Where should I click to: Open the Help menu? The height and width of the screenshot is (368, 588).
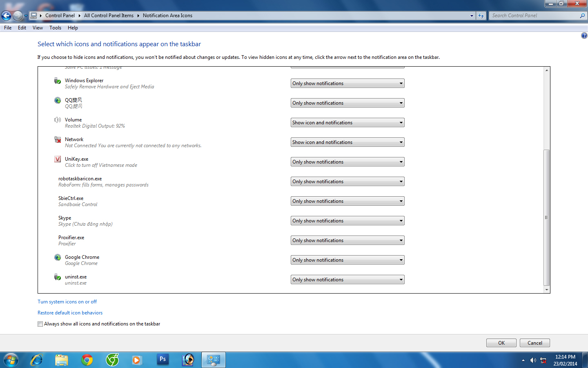click(x=73, y=28)
